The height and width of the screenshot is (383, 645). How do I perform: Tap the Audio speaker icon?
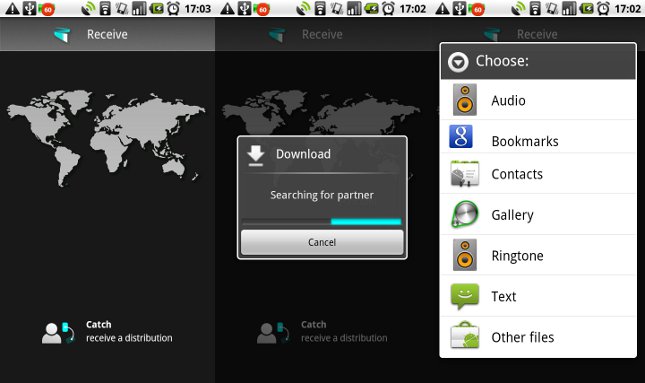click(465, 100)
